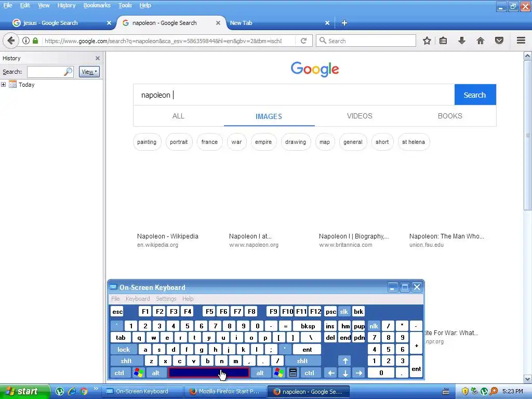Open the Keyboard menu of On-Screen Keyboard
The image size is (532, 399).
(x=137, y=299)
